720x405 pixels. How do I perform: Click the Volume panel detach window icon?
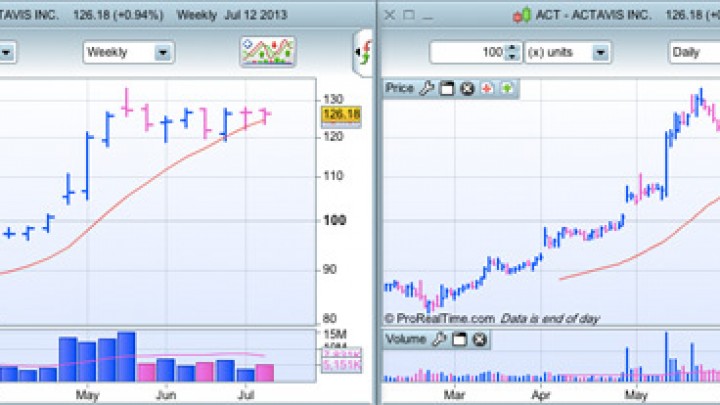(x=459, y=339)
